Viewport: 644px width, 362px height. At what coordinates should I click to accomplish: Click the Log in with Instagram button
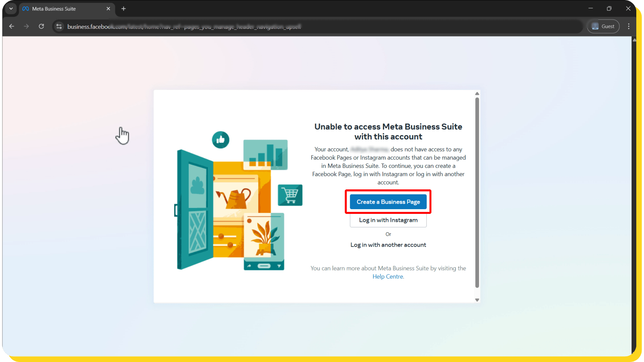click(x=388, y=220)
